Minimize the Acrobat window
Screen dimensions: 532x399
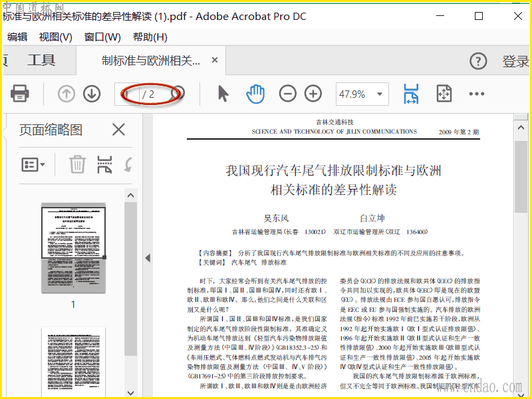[440, 16]
